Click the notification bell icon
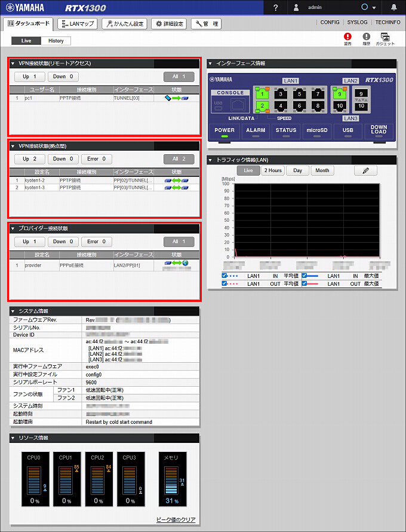The image size is (406, 532). point(393,7)
